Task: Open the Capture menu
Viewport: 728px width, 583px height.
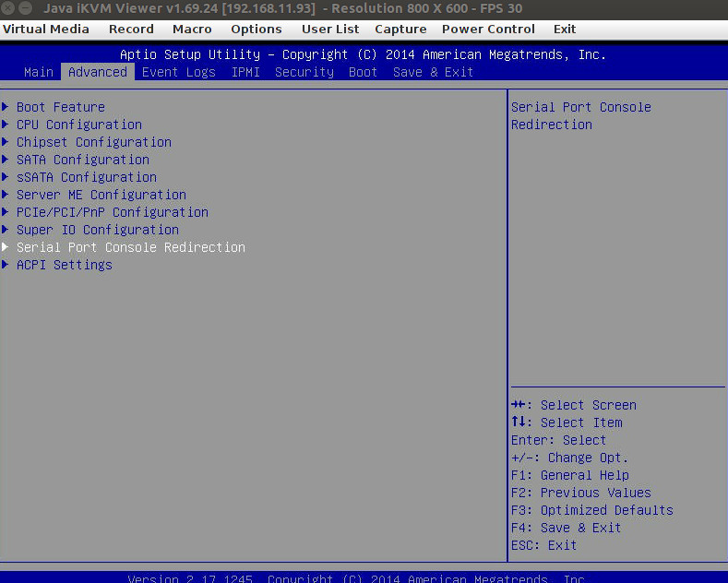Action: tap(400, 30)
